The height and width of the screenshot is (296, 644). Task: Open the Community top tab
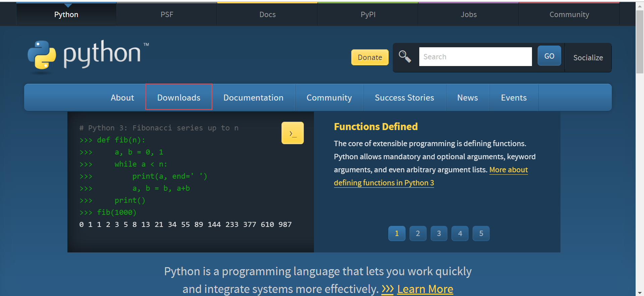pyautogui.click(x=569, y=14)
